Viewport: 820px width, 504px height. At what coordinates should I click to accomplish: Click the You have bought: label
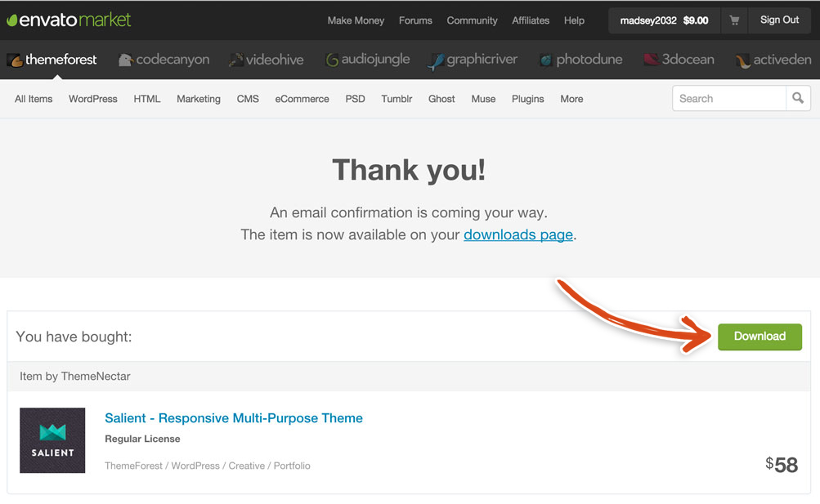[x=74, y=337]
